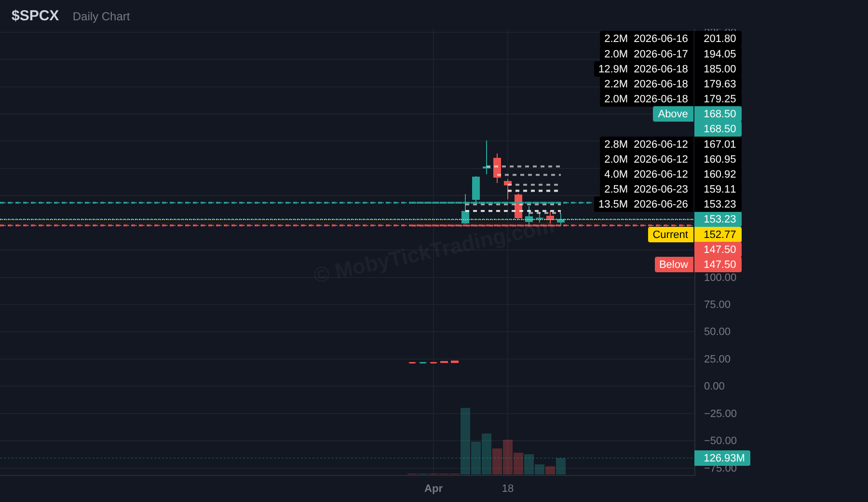The image size is (868, 502).
Task: Click the 18 date axis label
Action: tap(508, 488)
